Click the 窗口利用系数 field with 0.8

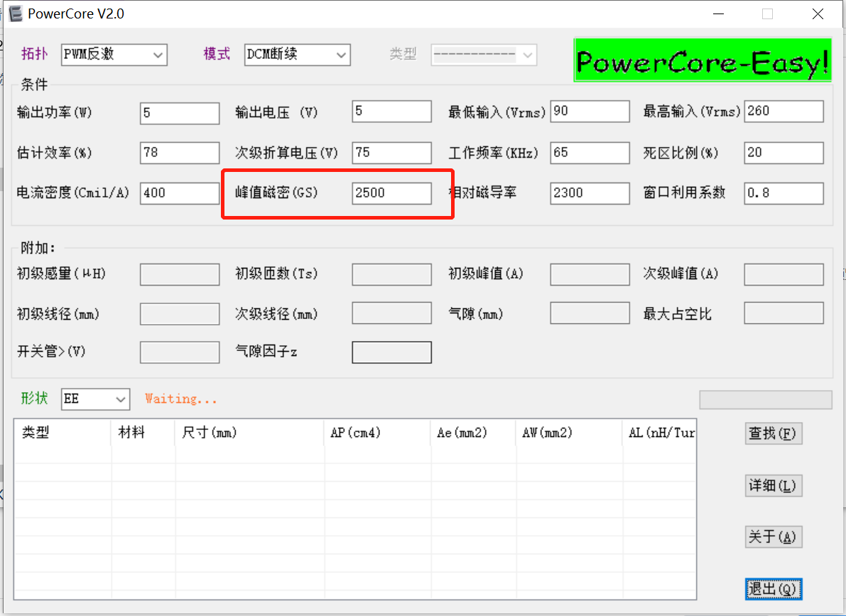(x=784, y=193)
